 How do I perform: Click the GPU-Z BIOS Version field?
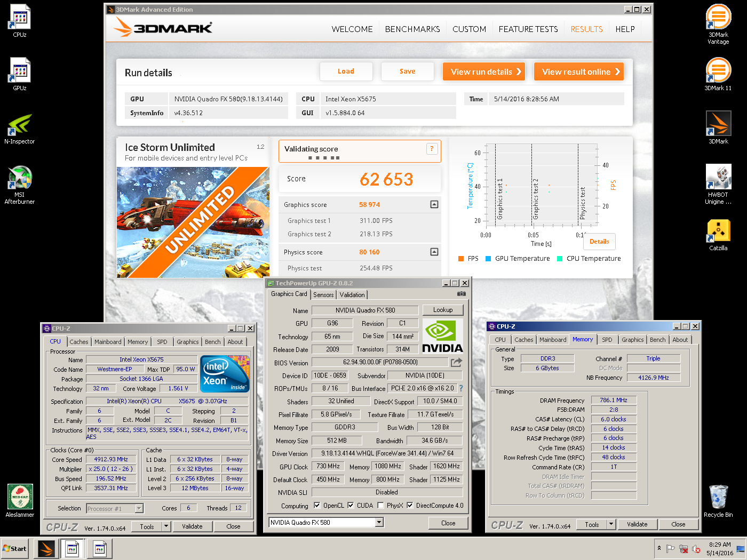pyautogui.click(x=380, y=362)
